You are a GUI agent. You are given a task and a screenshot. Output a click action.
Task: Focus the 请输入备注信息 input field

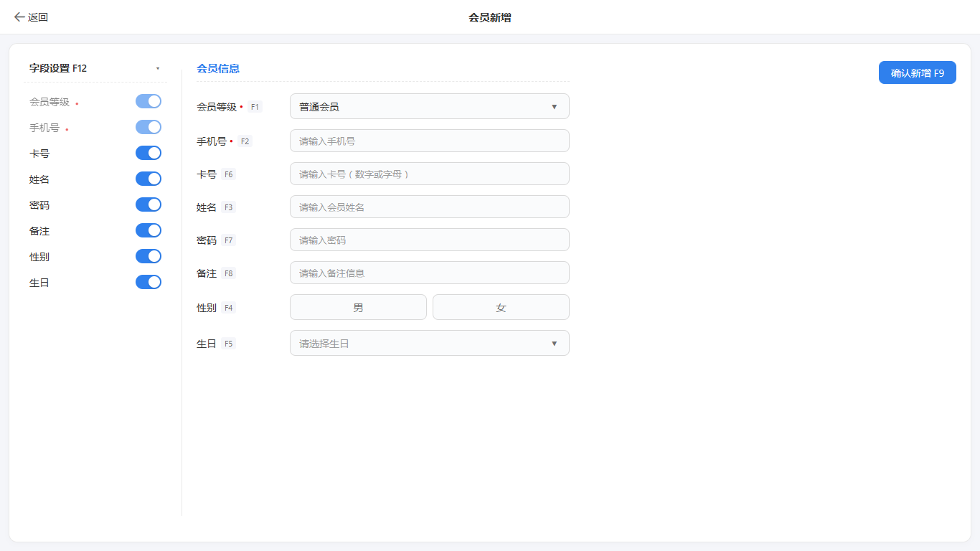[x=430, y=273]
